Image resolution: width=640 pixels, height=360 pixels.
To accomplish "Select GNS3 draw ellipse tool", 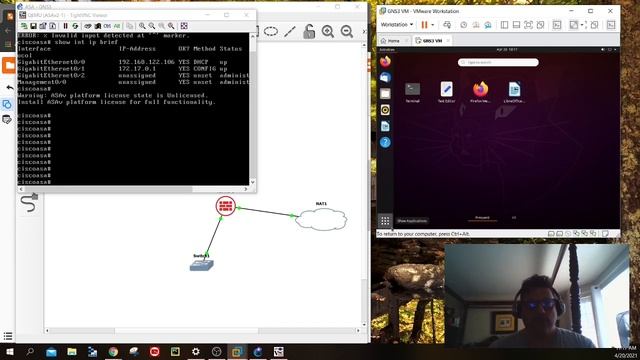I will (x=271, y=31).
